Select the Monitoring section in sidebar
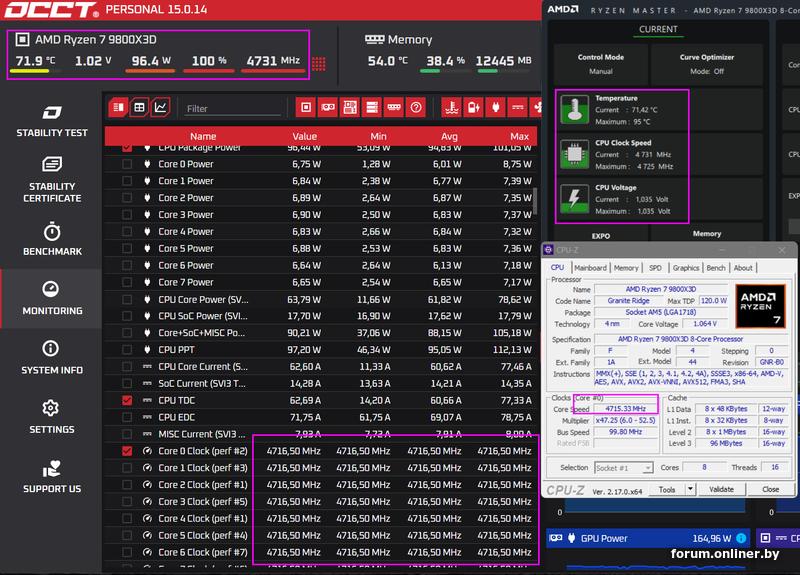Screen dimensions: 800x575 [52, 298]
